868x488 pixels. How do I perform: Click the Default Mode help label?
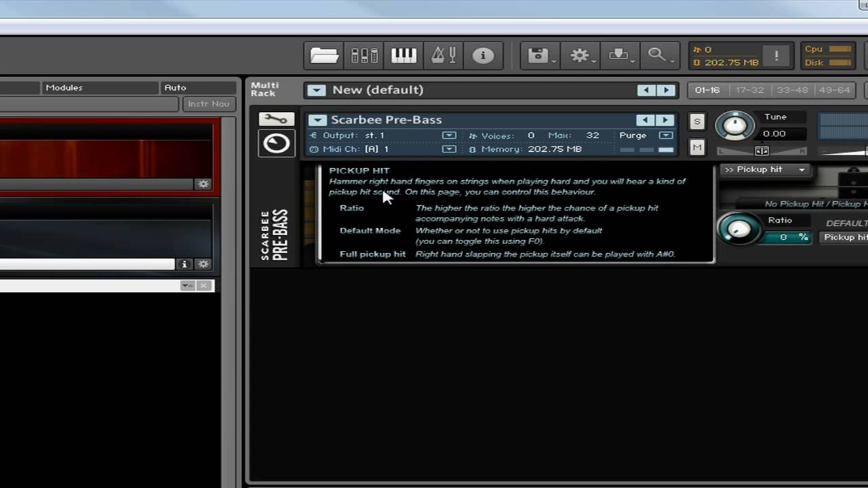tap(370, 230)
